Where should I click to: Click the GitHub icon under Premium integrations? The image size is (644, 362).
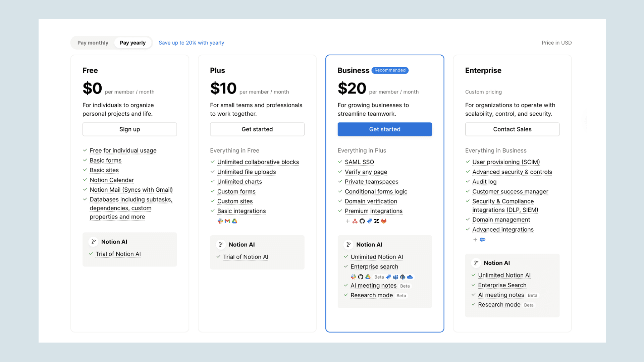coord(362,221)
